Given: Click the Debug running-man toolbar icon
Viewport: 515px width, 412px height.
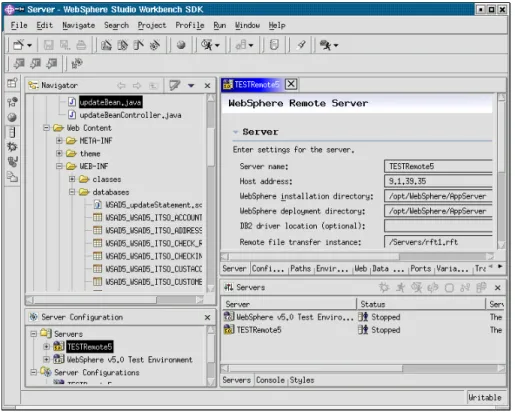Looking at the screenshot, I should 207,45.
